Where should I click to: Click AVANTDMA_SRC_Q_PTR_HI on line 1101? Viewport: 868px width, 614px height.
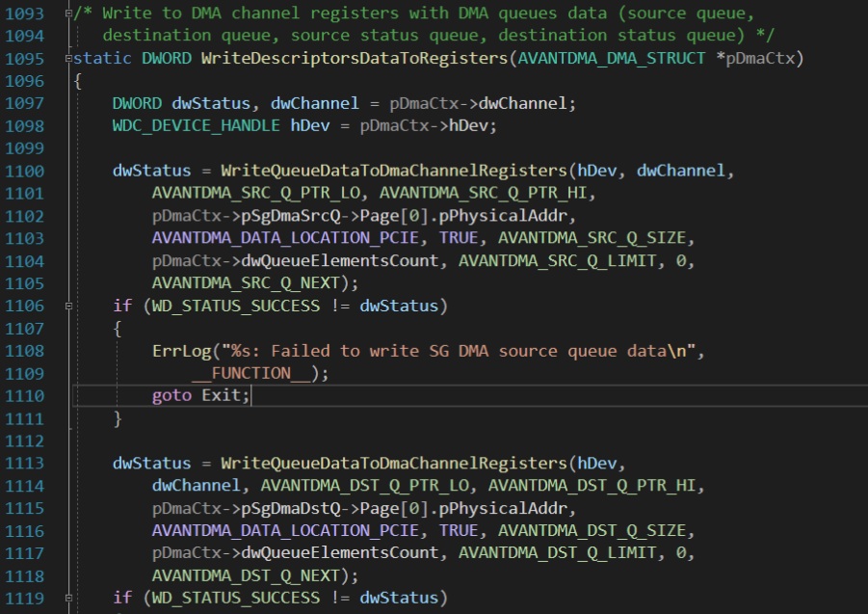tap(483, 193)
